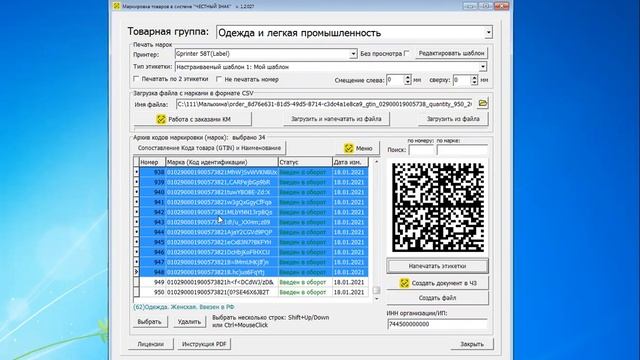Open the Товарная группа dropdown
The image size is (640, 360).
[x=488, y=33]
